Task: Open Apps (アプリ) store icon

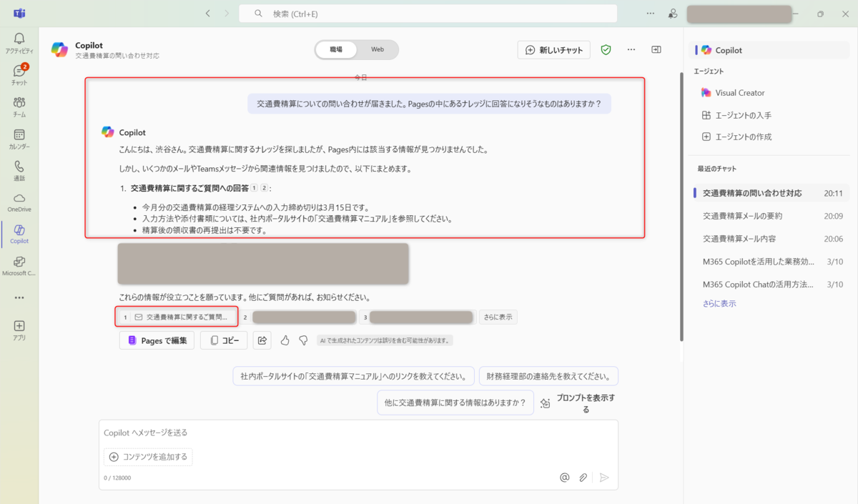Action: pyautogui.click(x=19, y=330)
